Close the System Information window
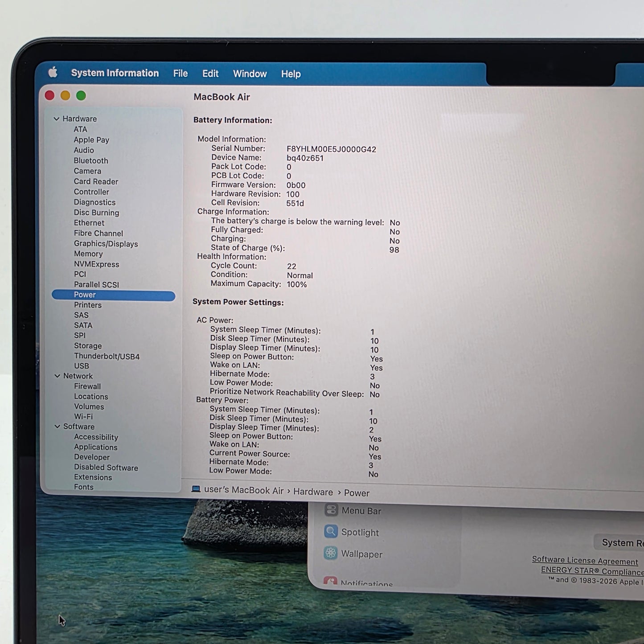The image size is (644, 644). [x=50, y=95]
